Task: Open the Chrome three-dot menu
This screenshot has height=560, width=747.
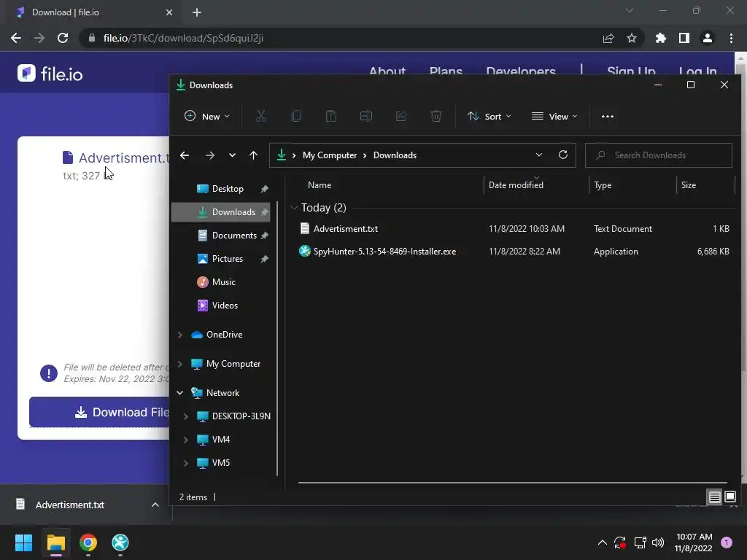Action: coord(731,38)
